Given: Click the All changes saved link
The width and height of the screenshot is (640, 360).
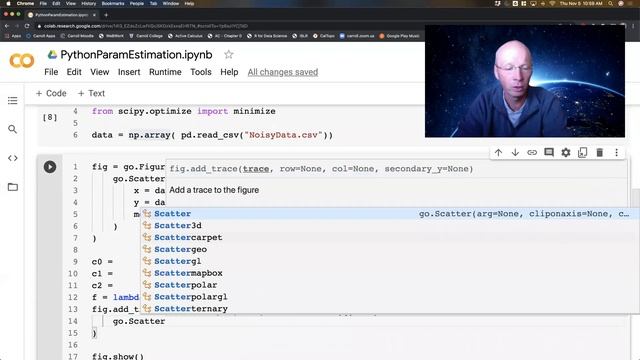Looking at the screenshot, I should [x=282, y=72].
